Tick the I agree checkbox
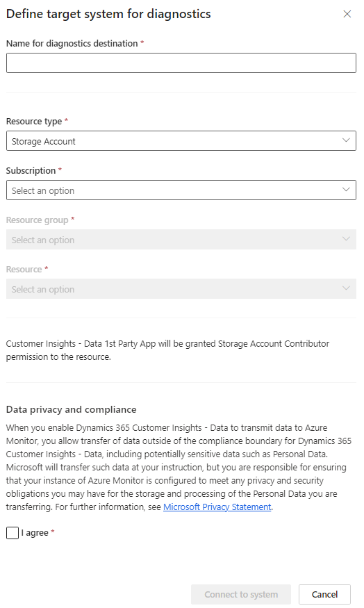 click(13, 533)
